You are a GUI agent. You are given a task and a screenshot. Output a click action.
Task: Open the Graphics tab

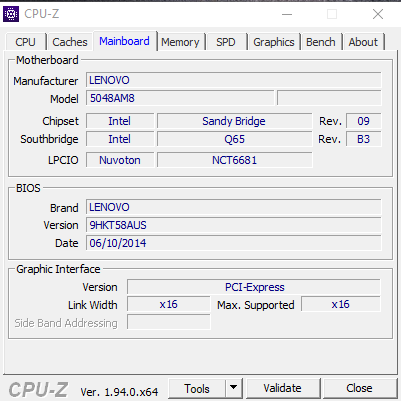click(274, 42)
